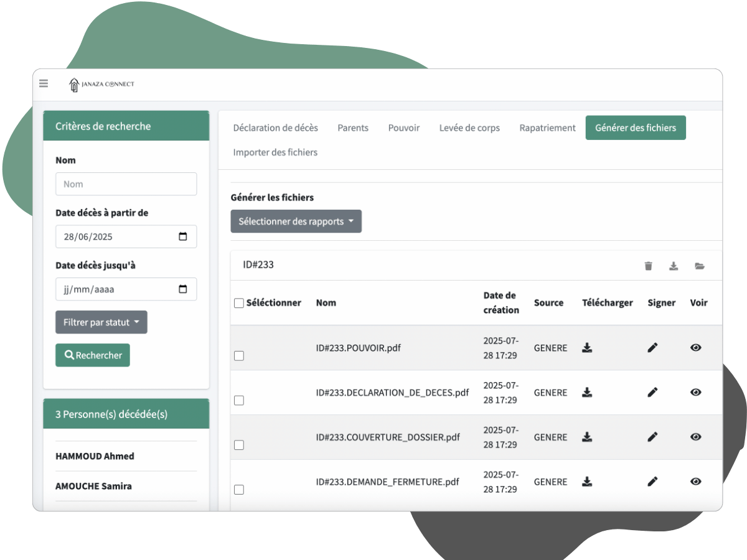The height and width of the screenshot is (560, 747).
Task: Click the Rechercher search button
Action: tap(93, 355)
